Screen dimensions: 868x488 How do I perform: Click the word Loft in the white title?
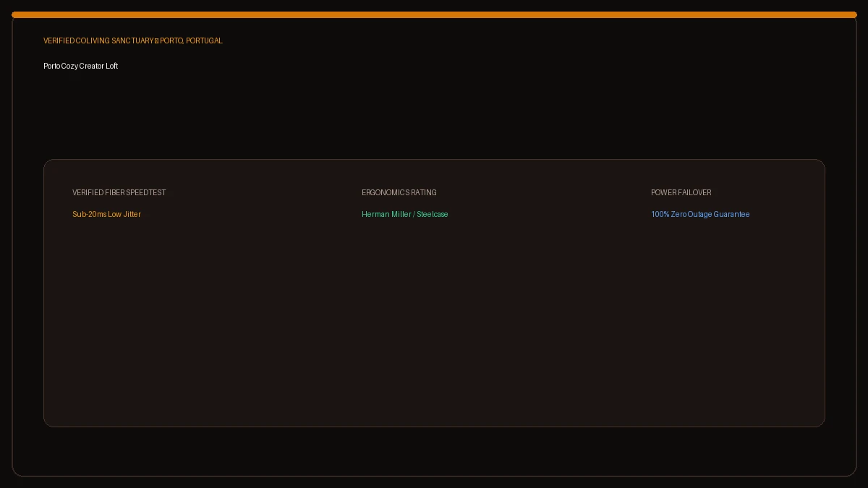click(111, 66)
